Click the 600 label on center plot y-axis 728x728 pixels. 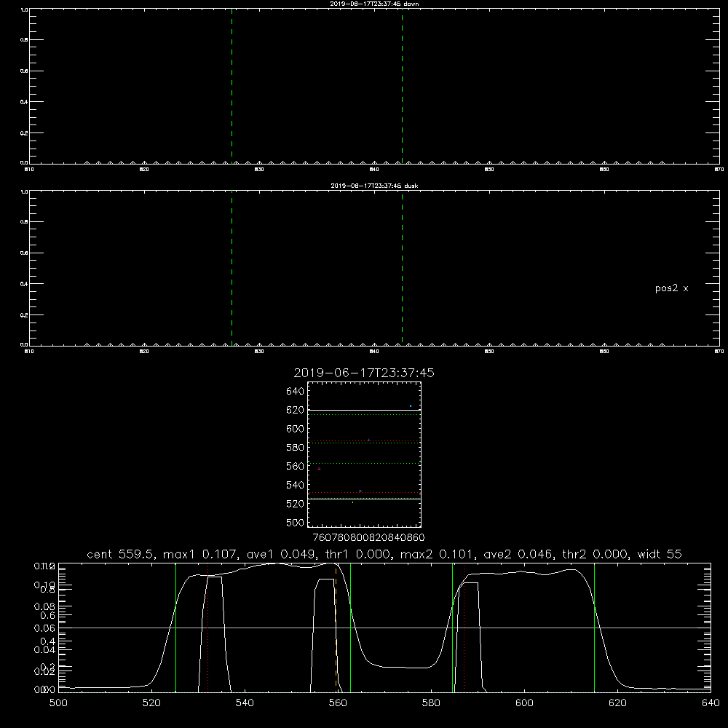pos(296,429)
